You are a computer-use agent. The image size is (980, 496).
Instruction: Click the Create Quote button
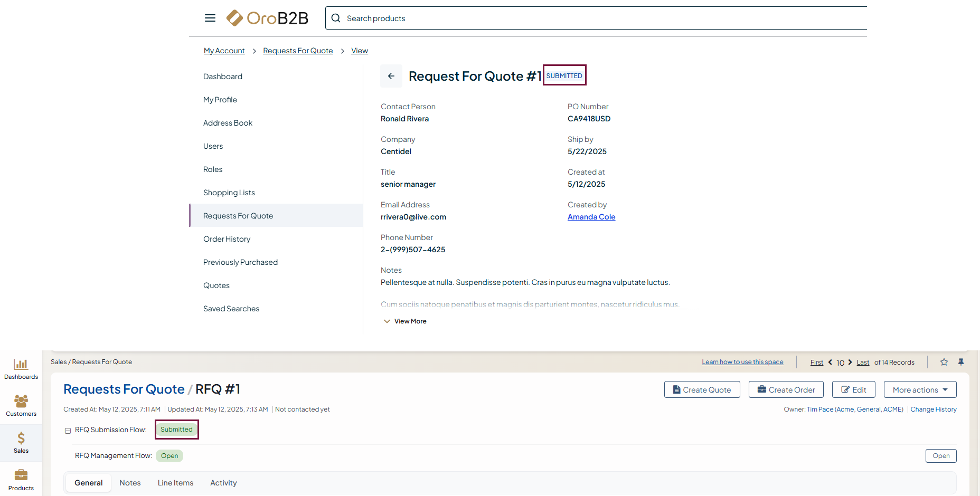702,390
